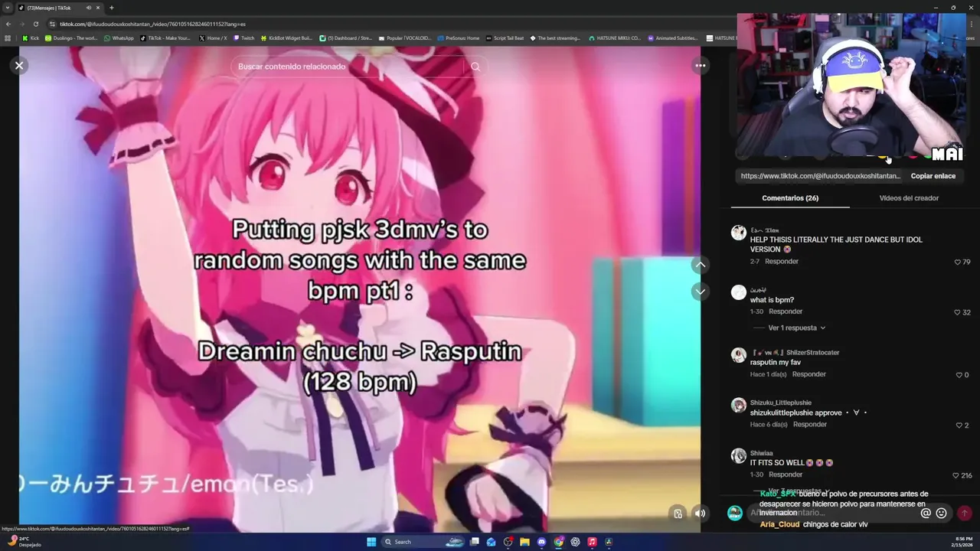Open the 'Script Tail Beat' bookmark
980x551 pixels.
505,37
